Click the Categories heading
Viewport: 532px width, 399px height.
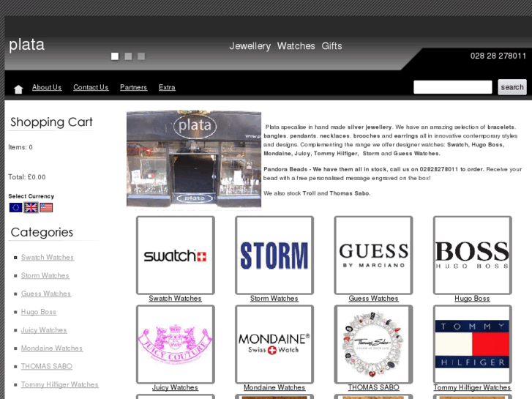point(42,232)
